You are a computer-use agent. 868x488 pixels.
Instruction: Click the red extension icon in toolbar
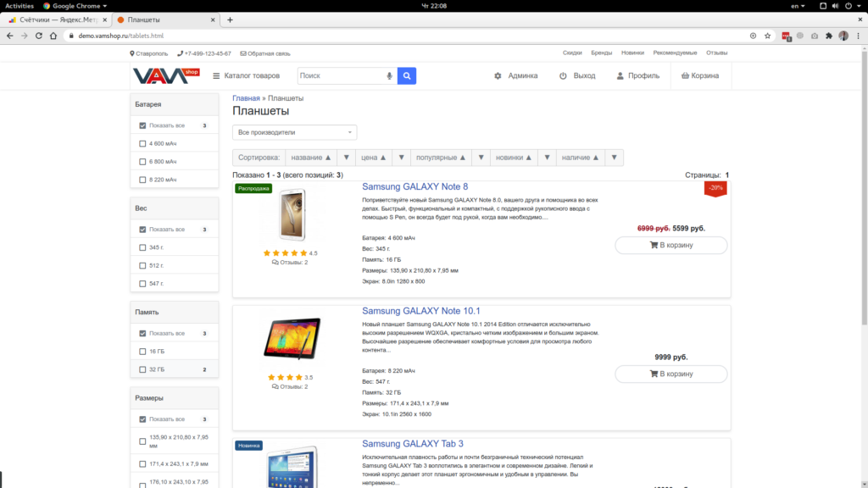pyautogui.click(x=786, y=36)
